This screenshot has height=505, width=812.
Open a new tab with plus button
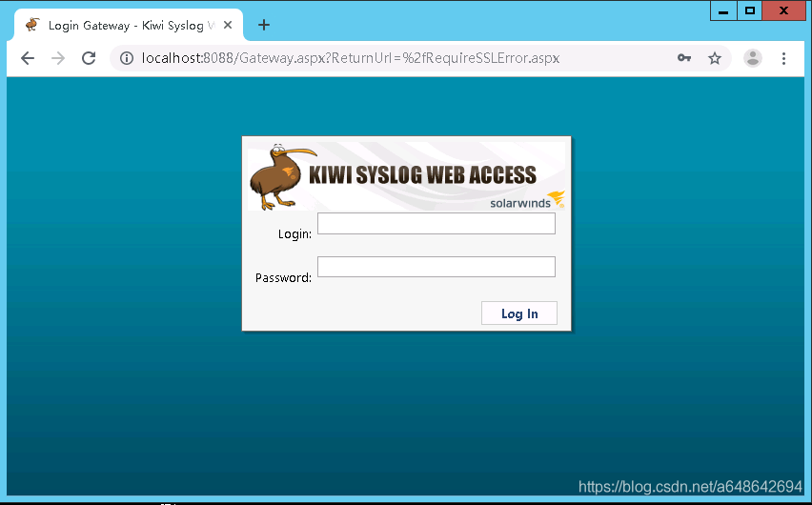pyautogui.click(x=264, y=25)
